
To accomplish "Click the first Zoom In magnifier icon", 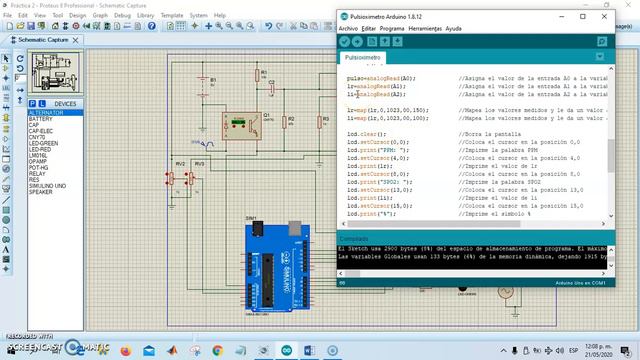I will click(x=219, y=26).
